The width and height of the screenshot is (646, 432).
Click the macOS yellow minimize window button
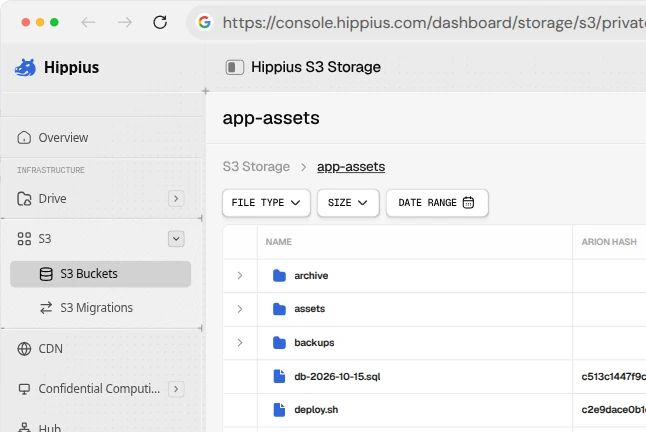point(40,22)
